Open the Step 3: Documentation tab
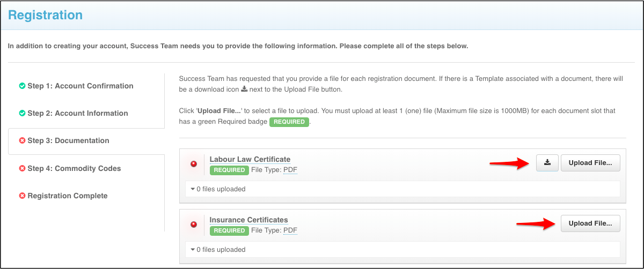Screen dimensions: 644x269 (68, 141)
